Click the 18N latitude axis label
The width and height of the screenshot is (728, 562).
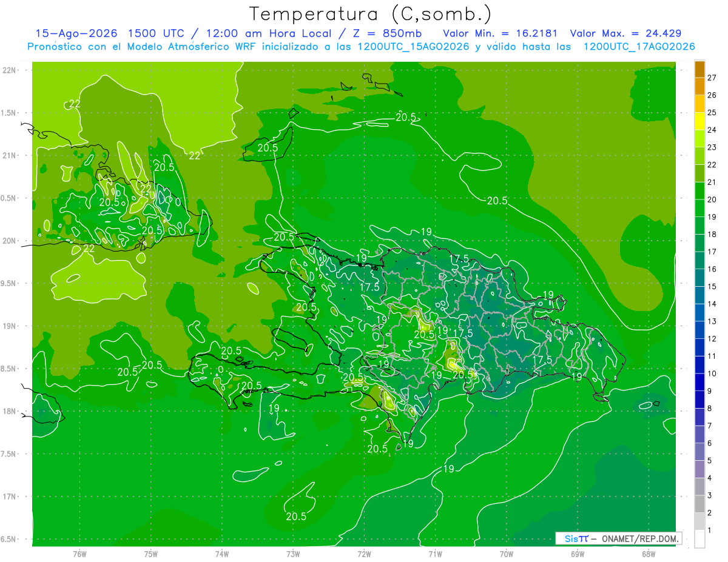pos(8,411)
